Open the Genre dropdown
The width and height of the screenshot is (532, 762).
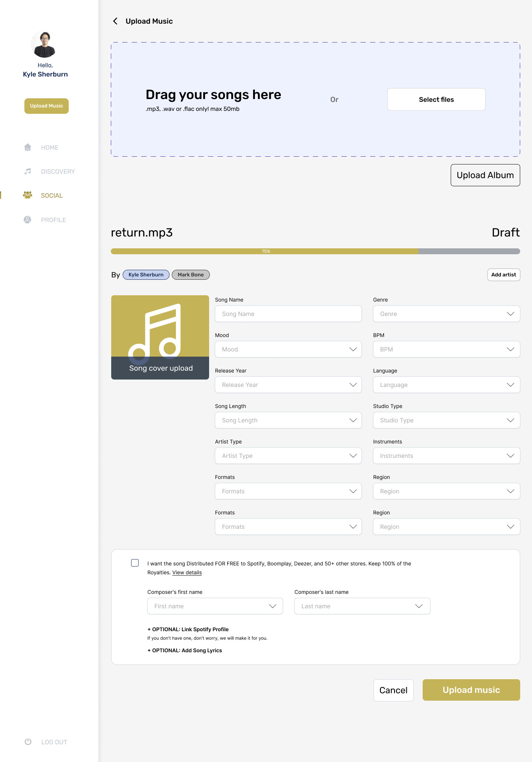click(446, 314)
